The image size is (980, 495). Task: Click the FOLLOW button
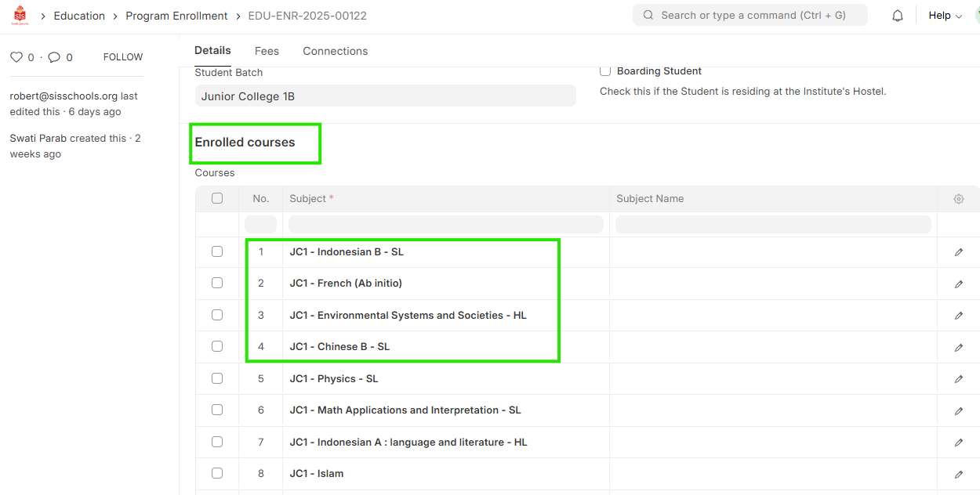pyautogui.click(x=123, y=57)
